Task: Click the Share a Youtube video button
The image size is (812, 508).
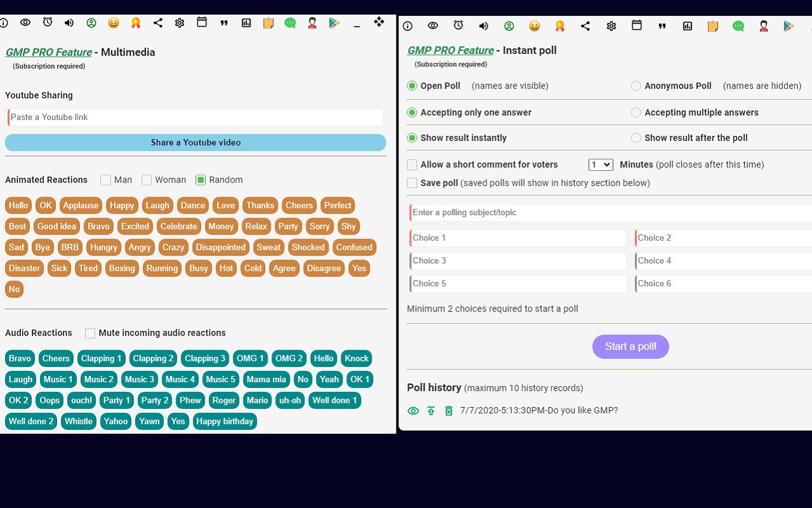Action: tap(195, 142)
